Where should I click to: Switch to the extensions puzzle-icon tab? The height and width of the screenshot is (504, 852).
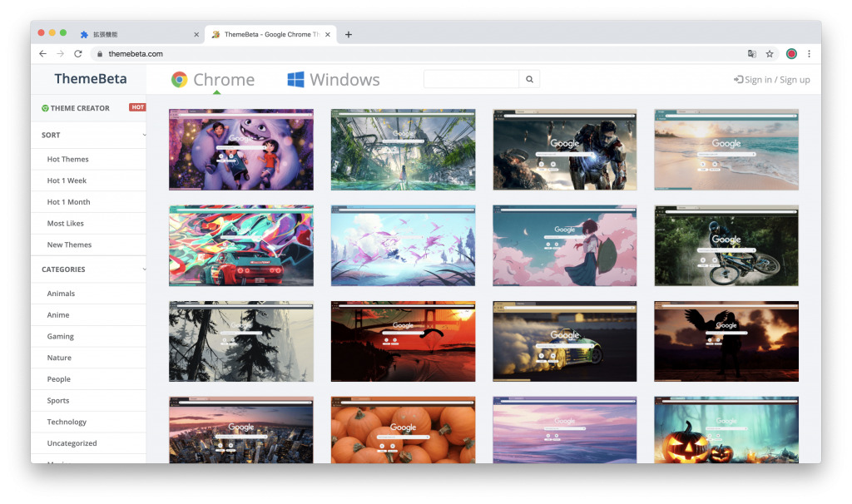tap(139, 34)
